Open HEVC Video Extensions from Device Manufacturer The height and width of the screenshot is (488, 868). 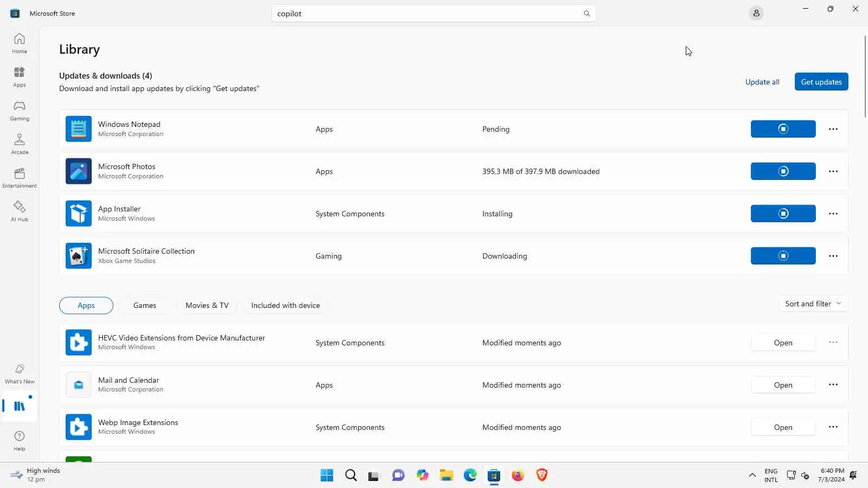783,343
